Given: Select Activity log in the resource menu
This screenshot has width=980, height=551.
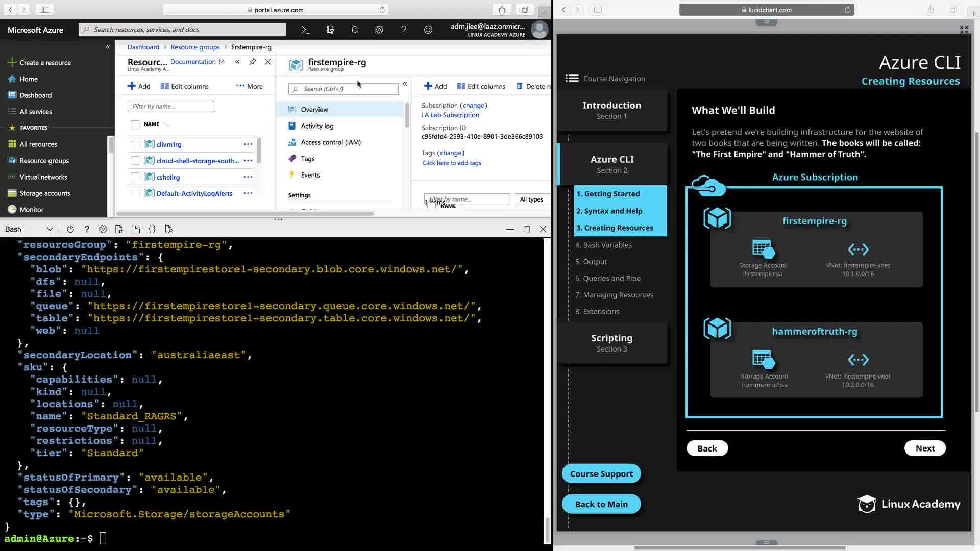Looking at the screenshot, I should [x=316, y=126].
